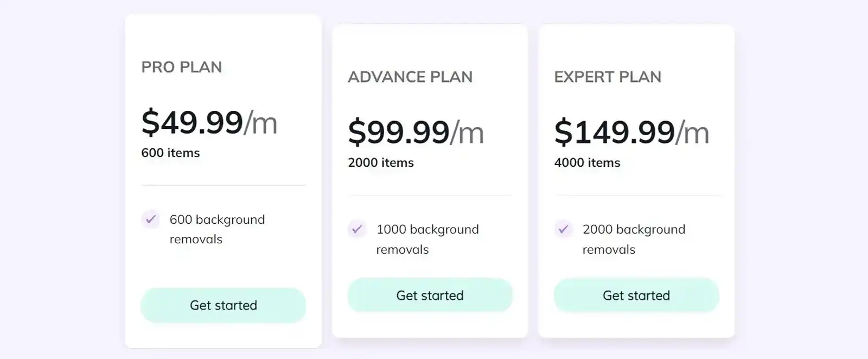This screenshot has height=359, width=868.
Task: Click the checkmark beside 1000 background removals
Action: (x=357, y=230)
